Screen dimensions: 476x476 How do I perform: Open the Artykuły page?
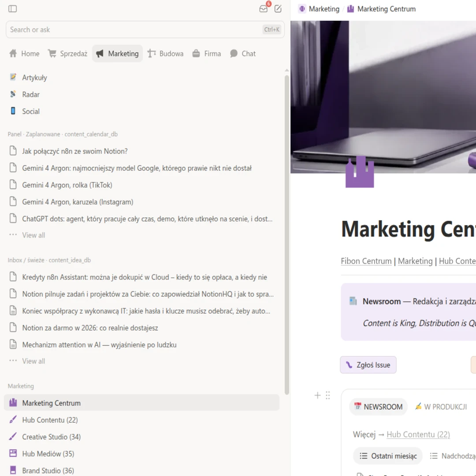tap(141, 78)
